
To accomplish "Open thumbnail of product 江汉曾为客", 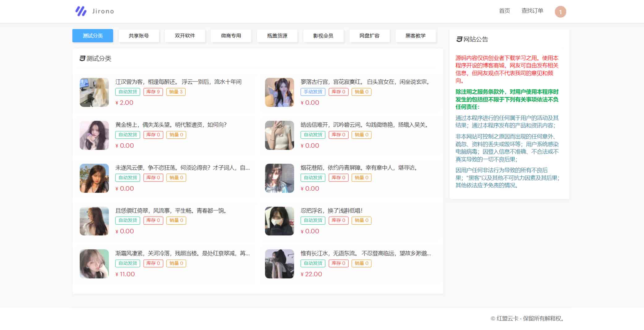I will [94, 92].
